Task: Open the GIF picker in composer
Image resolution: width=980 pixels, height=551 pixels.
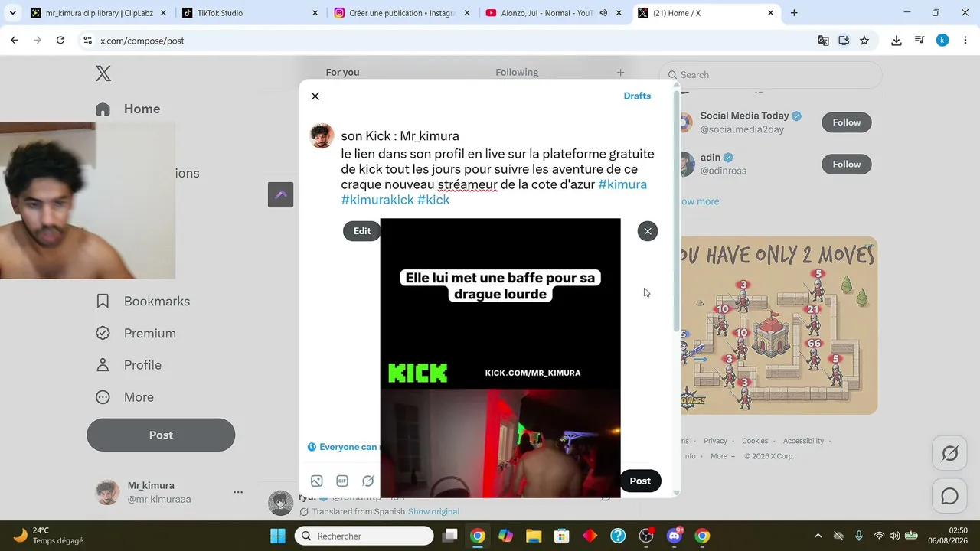Action: 342,481
